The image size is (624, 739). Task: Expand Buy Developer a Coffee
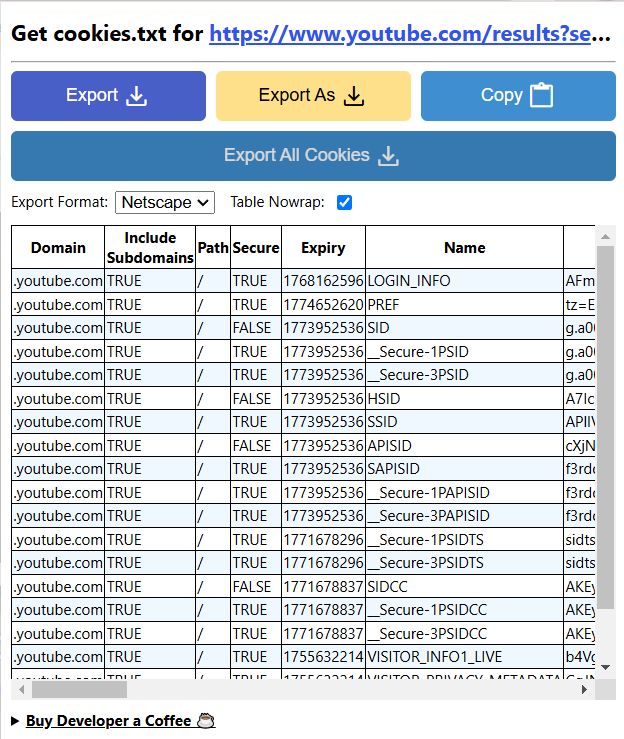point(113,721)
